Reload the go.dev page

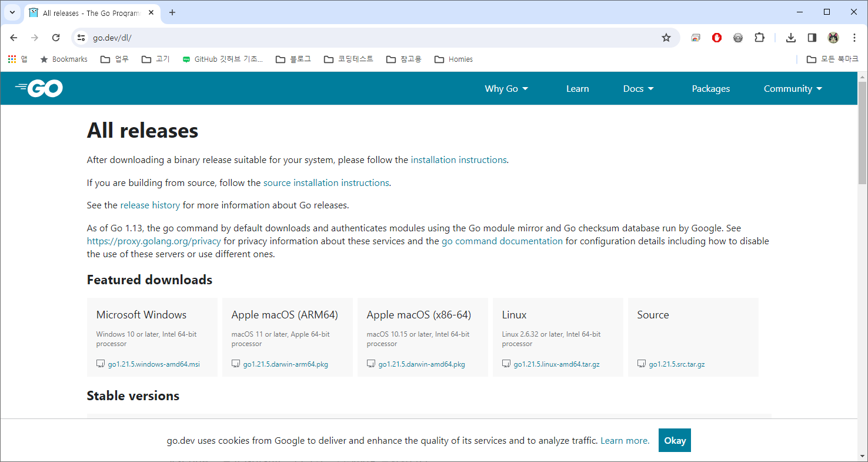[56, 38]
